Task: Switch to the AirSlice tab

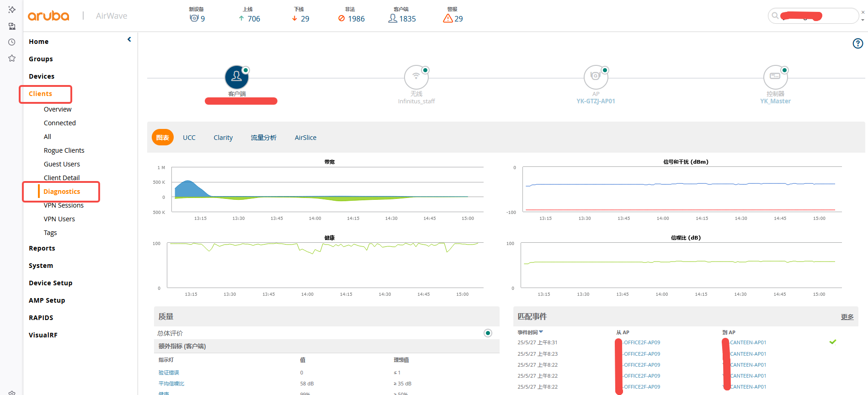Action: click(x=305, y=138)
